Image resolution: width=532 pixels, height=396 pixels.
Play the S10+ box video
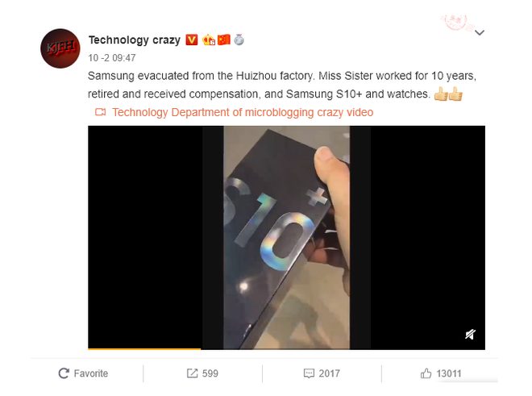click(286, 237)
